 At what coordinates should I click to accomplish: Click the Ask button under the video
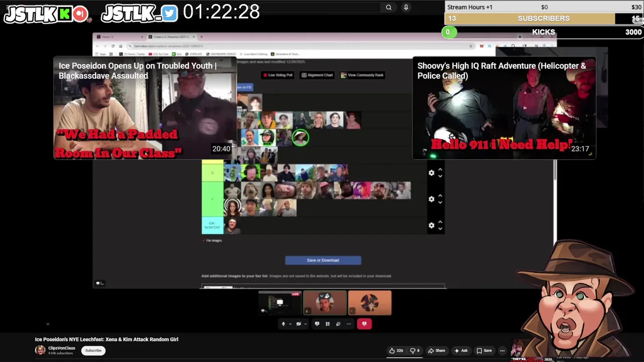[x=461, y=350]
